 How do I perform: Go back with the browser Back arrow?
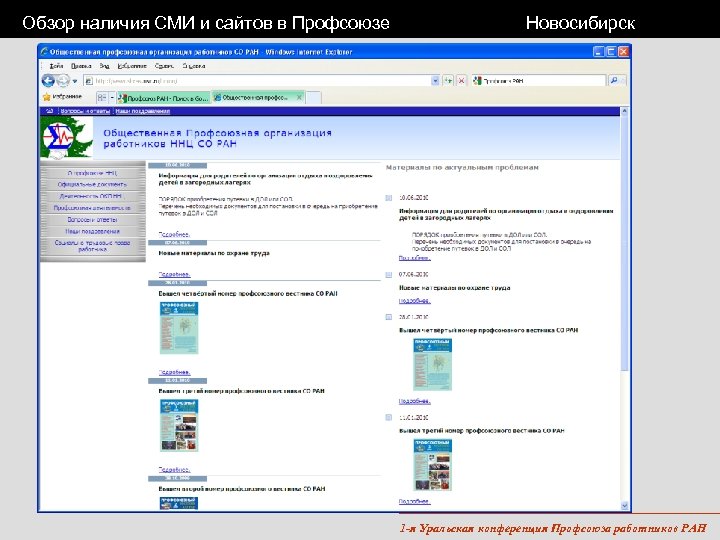[x=48, y=80]
